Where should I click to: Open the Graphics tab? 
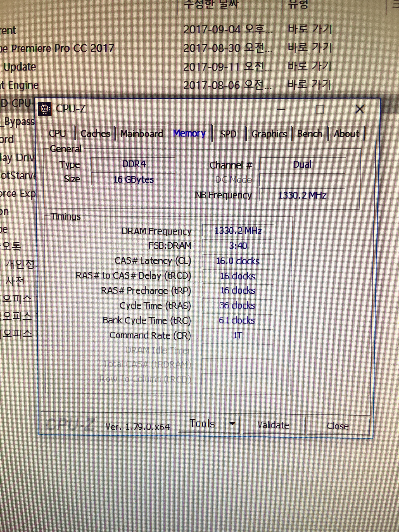coord(269,134)
